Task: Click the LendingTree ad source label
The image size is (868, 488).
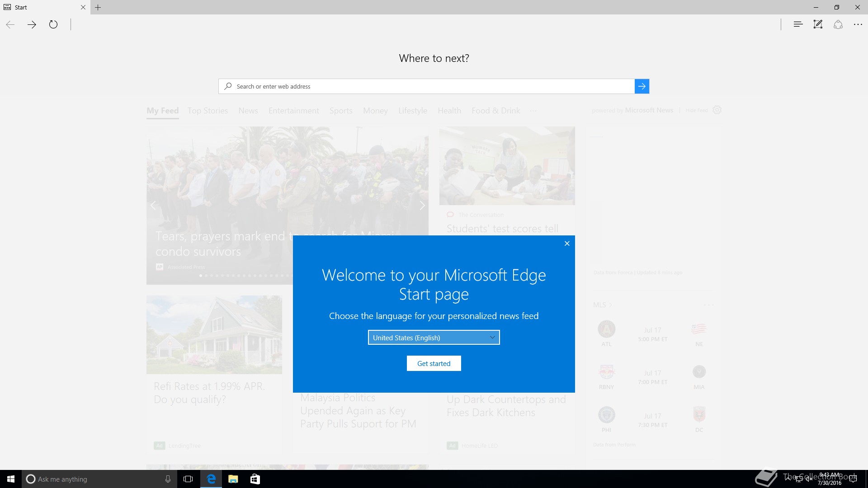Action: [x=184, y=446]
